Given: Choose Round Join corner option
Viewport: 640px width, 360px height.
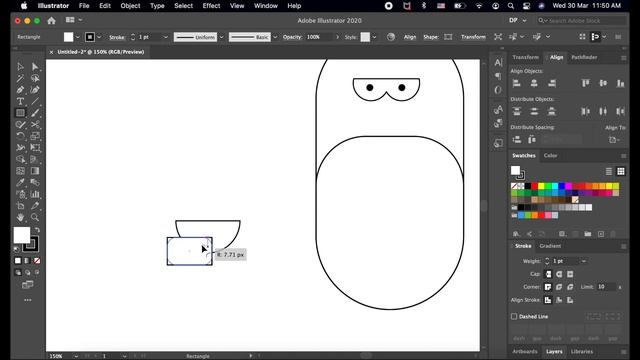Looking at the screenshot, I should tap(559, 287).
